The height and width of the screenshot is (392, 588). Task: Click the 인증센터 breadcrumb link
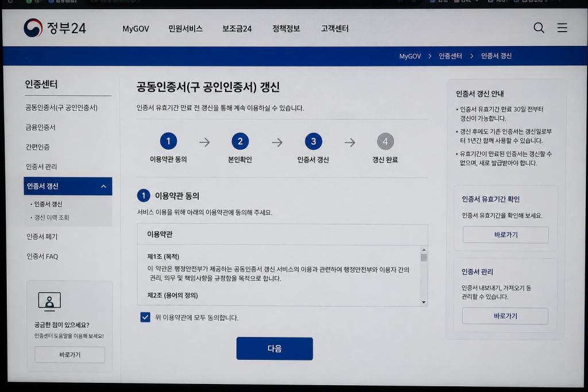click(450, 56)
